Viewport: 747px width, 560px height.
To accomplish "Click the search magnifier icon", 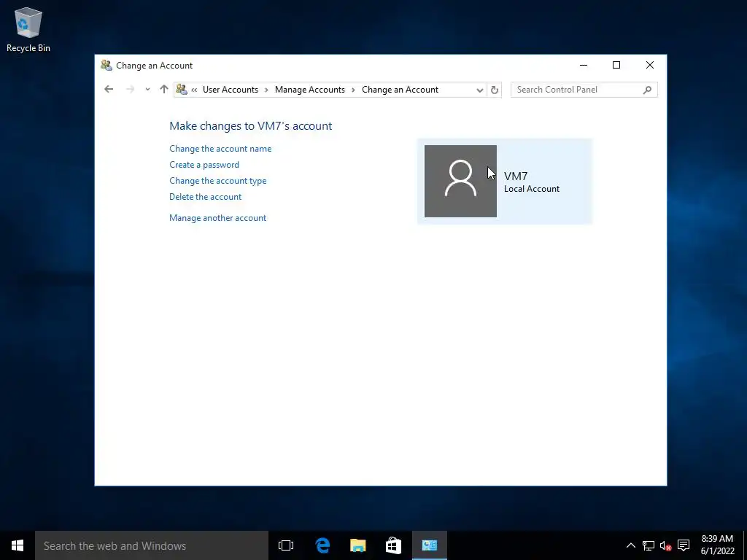I will (647, 90).
